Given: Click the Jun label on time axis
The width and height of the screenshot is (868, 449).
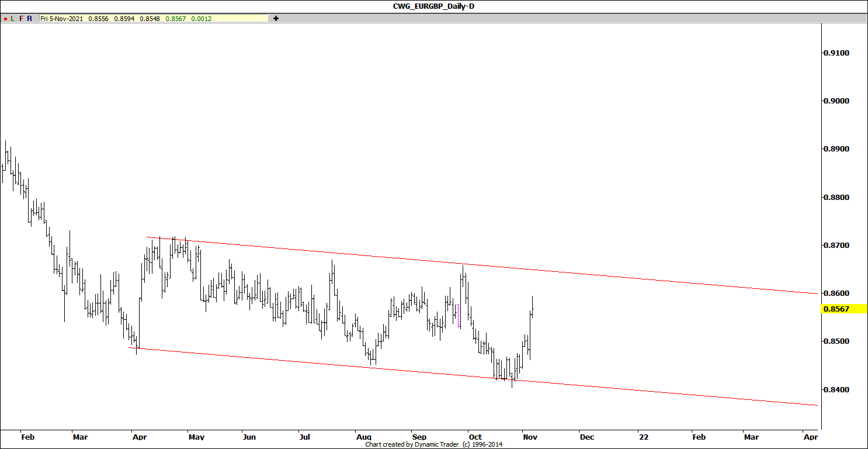Looking at the screenshot, I should 249,437.
